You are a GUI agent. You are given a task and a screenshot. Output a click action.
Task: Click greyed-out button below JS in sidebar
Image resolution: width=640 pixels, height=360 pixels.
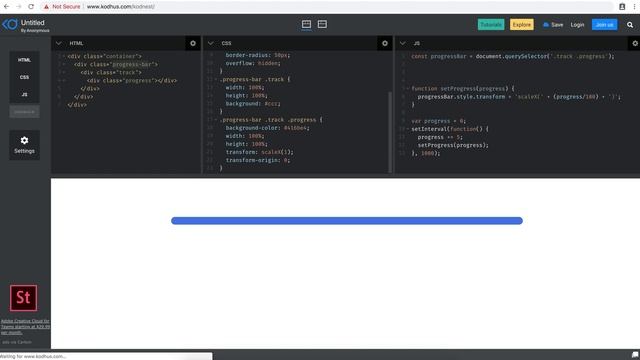pos(24,111)
